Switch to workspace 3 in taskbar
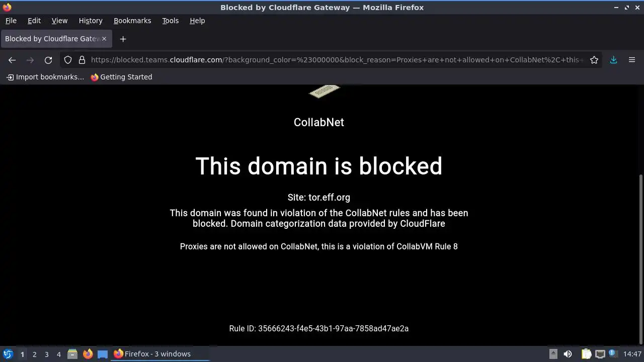The width and height of the screenshot is (644, 362). click(47, 354)
